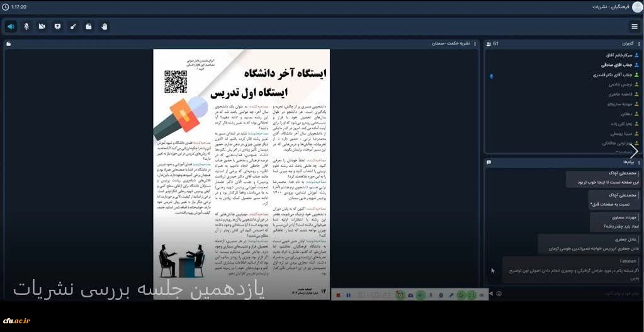Turn on the webcam icon
Image resolution: width=644 pixels, height=332 pixels.
42,26
